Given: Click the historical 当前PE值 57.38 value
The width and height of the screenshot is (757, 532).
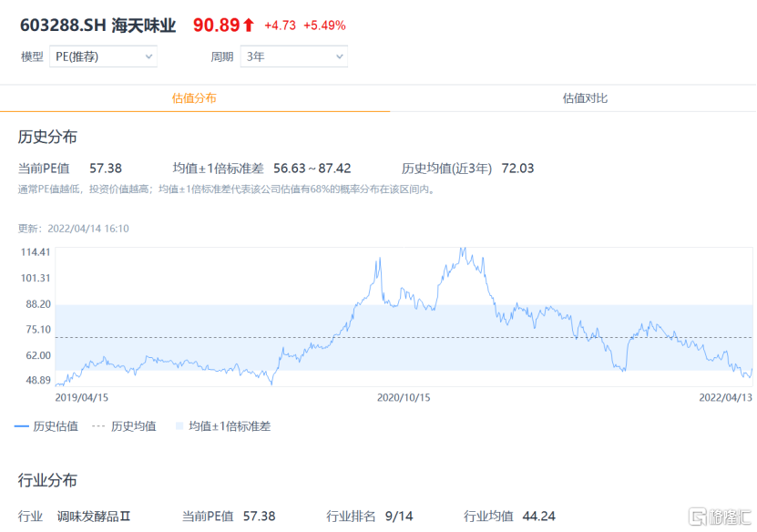Looking at the screenshot, I should point(106,169).
